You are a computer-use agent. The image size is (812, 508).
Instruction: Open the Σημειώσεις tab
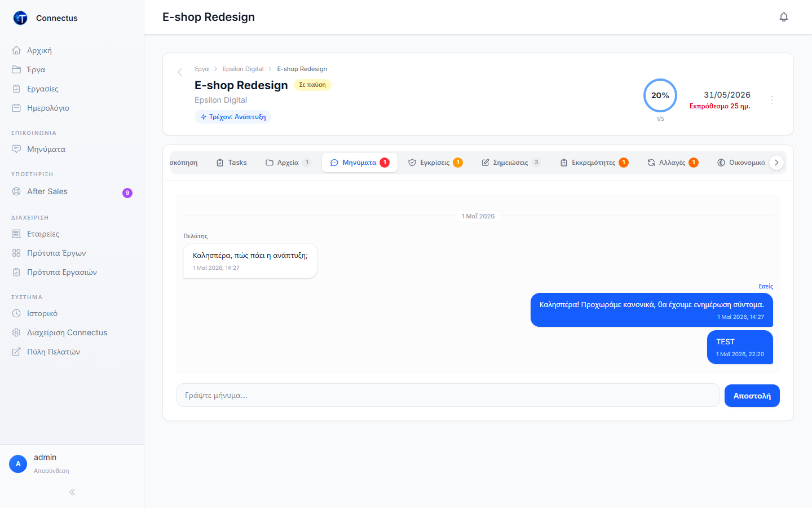point(511,163)
